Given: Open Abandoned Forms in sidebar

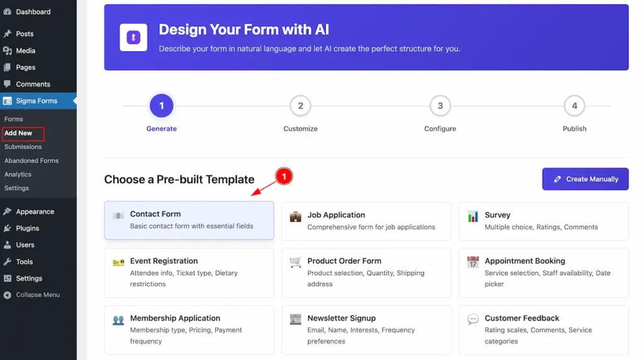Looking at the screenshot, I should (x=31, y=160).
